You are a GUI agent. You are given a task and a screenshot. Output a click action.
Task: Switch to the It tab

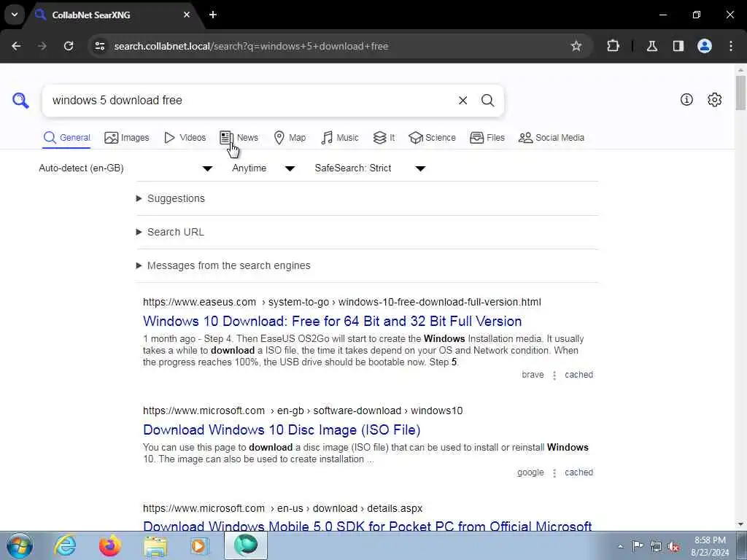[x=384, y=138]
